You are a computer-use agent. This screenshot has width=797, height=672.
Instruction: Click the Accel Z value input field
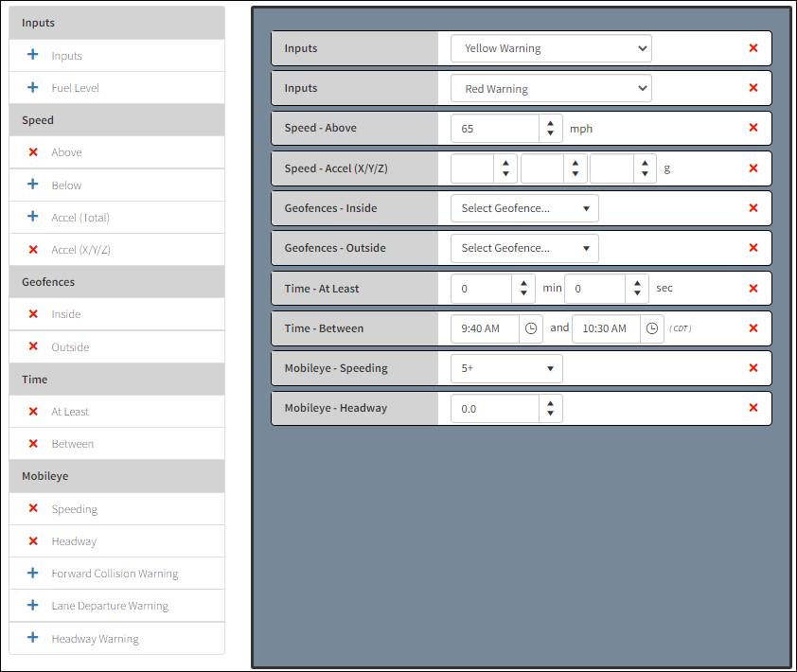click(x=612, y=168)
